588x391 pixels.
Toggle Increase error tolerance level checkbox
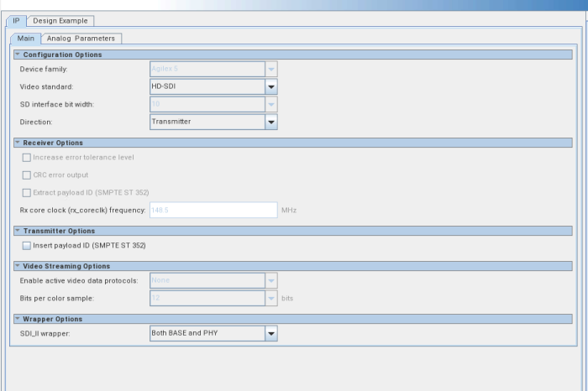(x=27, y=158)
